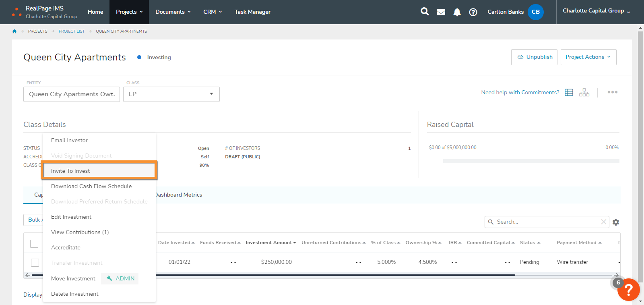Choose Edit Investment

coord(99,217)
